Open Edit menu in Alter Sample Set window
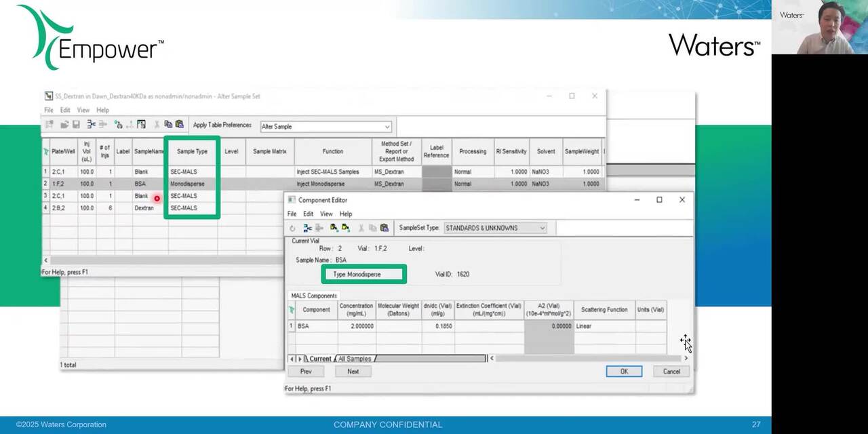Image resolution: width=868 pixels, height=434 pixels. click(65, 110)
